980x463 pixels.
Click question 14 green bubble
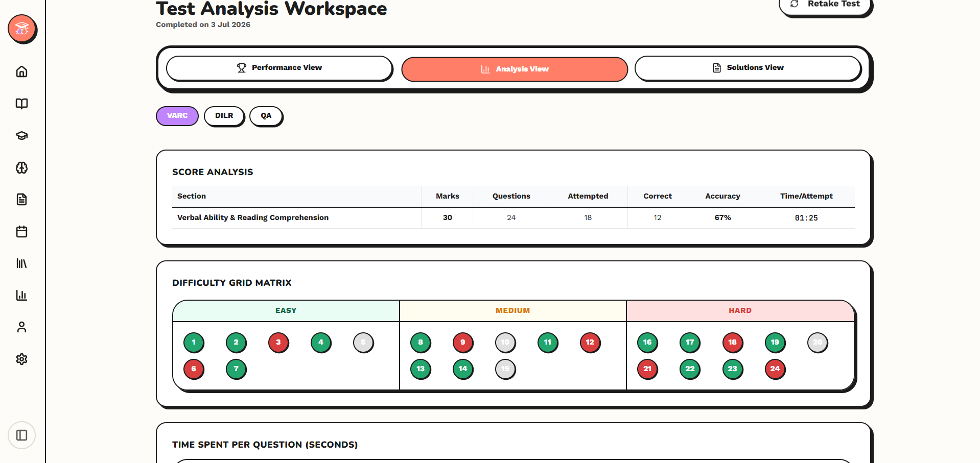tap(463, 369)
